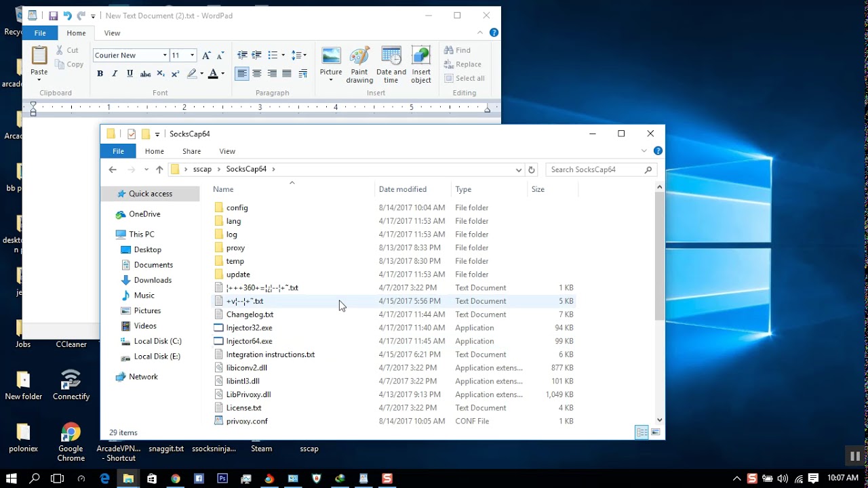Open the File menu in File Explorer

(118, 151)
